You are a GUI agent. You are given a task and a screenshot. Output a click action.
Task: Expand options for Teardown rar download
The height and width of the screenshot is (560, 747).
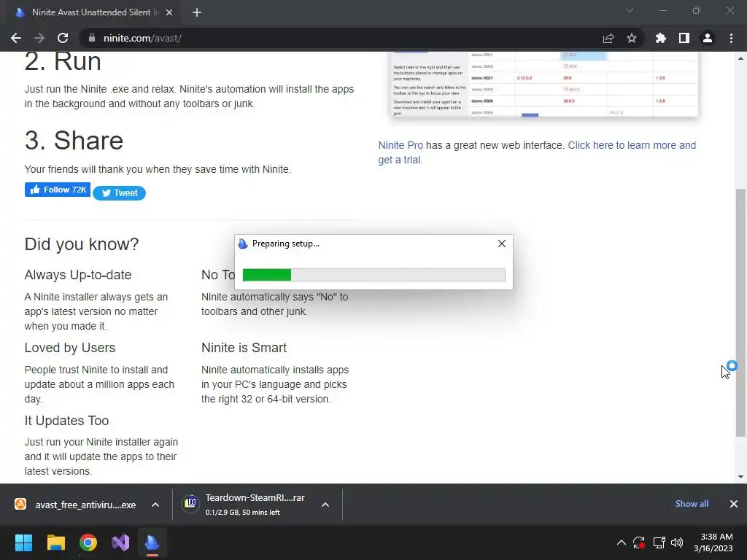coord(325,505)
